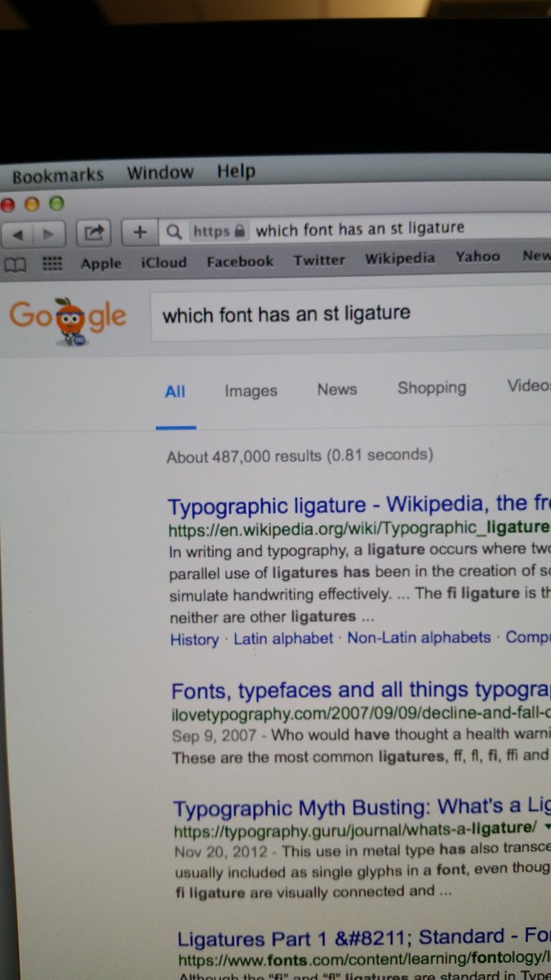Open the Latin alphabet sitelink

pyautogui.click(x=283, y=639)
